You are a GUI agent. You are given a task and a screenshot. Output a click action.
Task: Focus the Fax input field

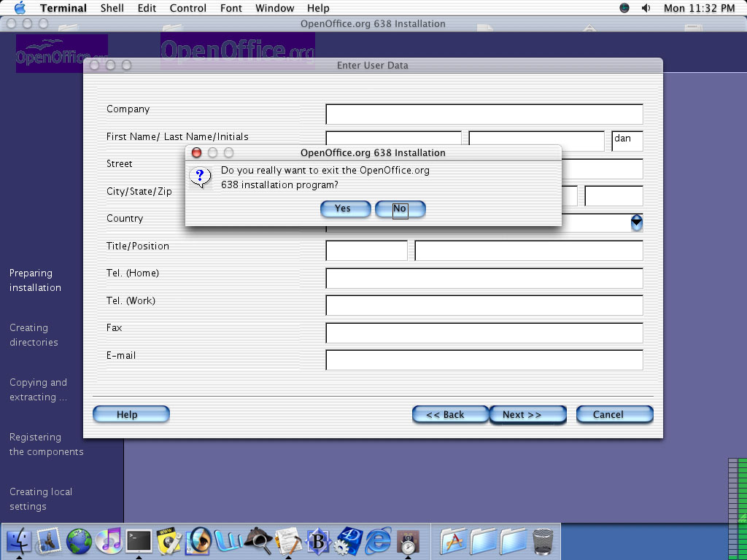[484, 332]
